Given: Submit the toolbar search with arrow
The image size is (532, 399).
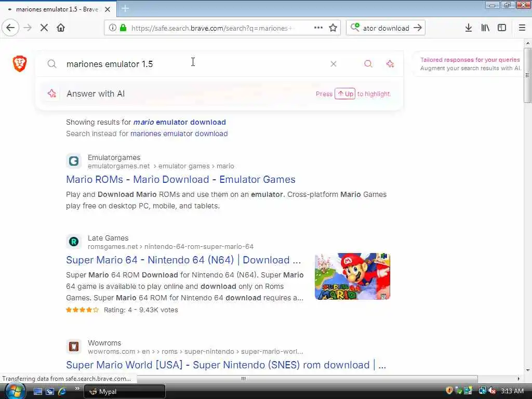Looking at the screenshot, I should [x=418, y=28].
